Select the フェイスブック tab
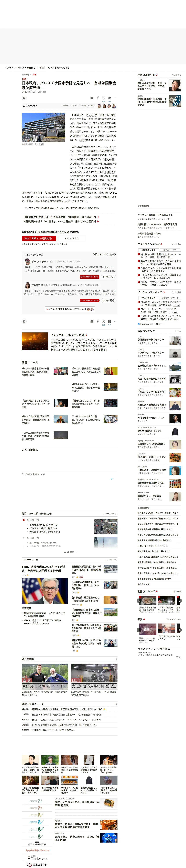This screenshot has height=868, width=186. 148,298
